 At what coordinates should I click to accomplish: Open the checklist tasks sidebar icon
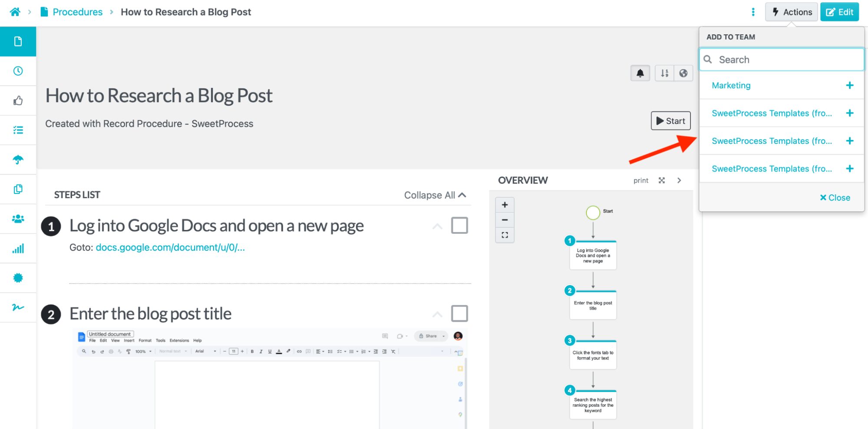pos(18,130)
